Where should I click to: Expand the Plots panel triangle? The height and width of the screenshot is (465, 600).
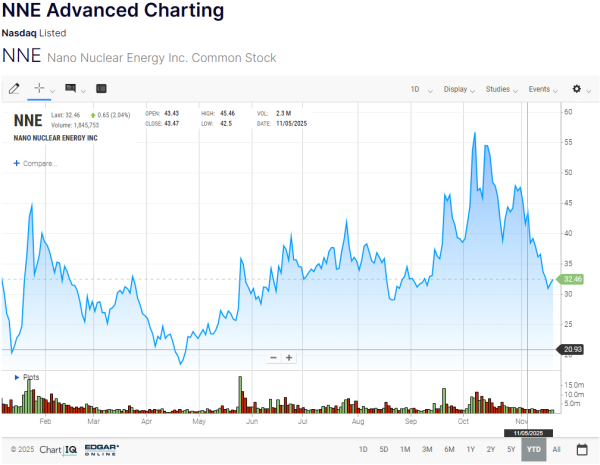click(16, 377)
